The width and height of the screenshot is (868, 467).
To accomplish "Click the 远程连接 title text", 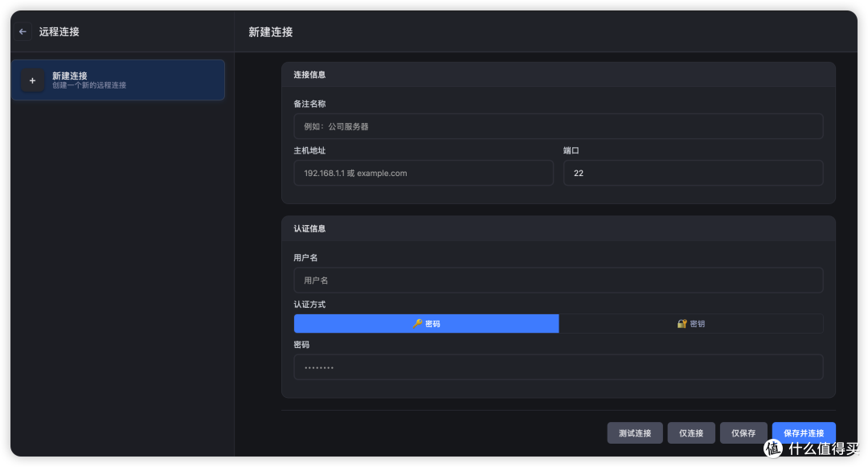I will (x=59, y=31).
